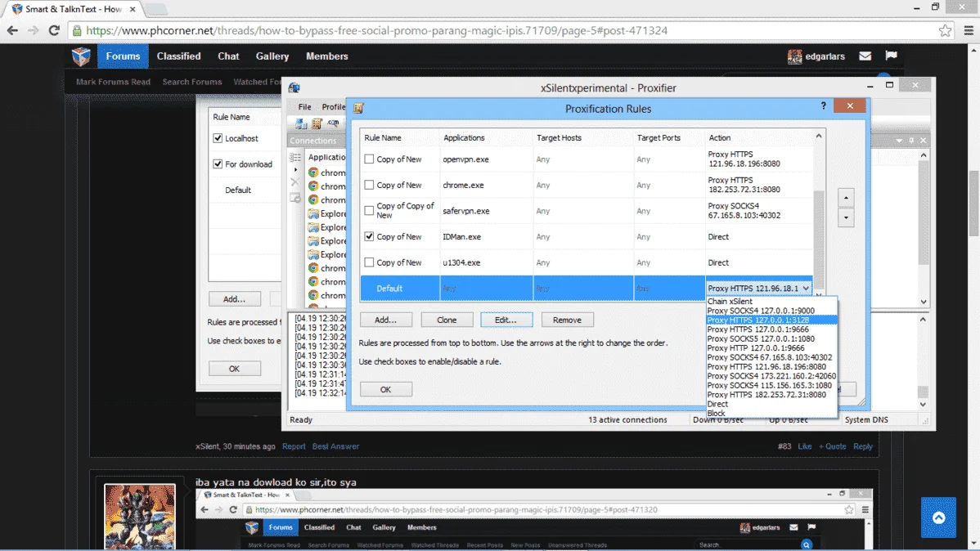980x551 pixels.
Task: Toggle the Localhost rule checkbox in background screenshot
Action: coord(218,138)
